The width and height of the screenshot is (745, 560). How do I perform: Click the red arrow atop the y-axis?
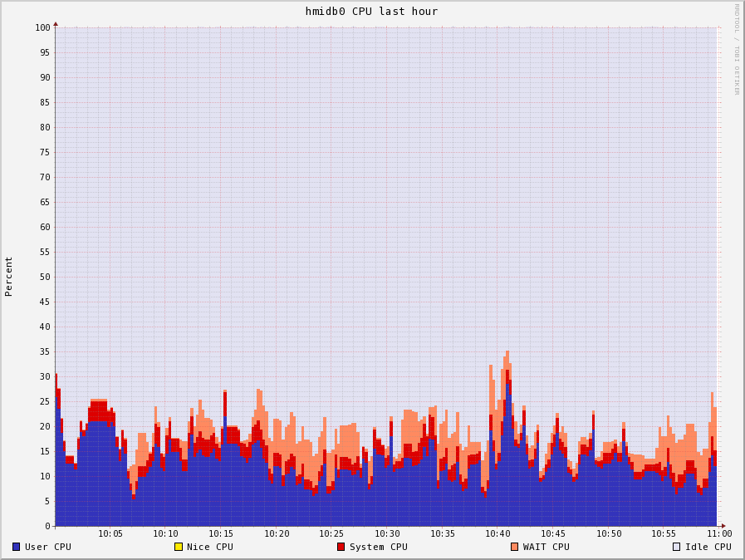click(56, 24)
